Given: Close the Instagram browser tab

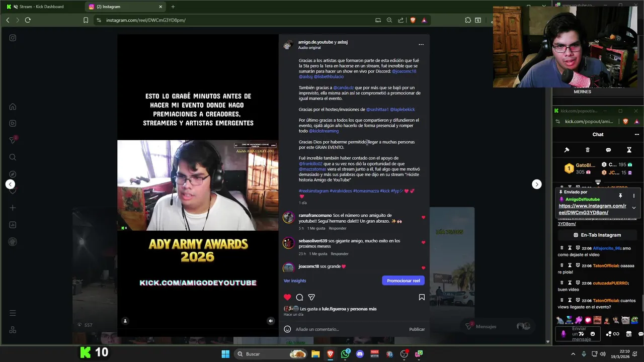Looking at the screenshot, I should pos(160,7).
